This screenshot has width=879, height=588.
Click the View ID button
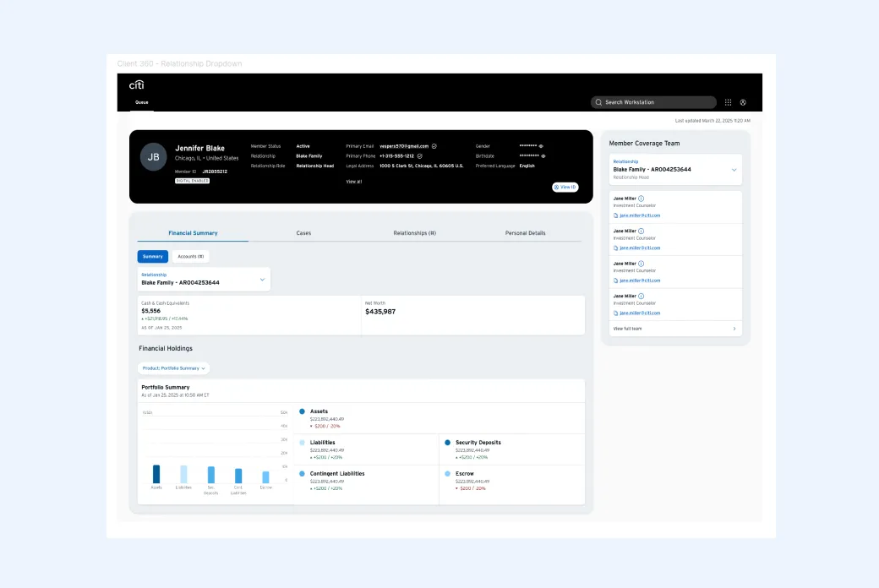[565, 188]
